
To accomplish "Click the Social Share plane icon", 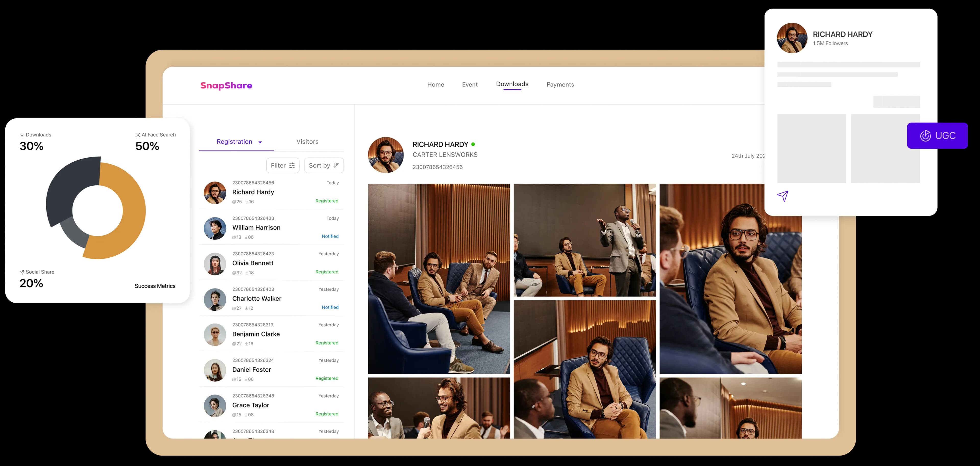I will [22, 272].
